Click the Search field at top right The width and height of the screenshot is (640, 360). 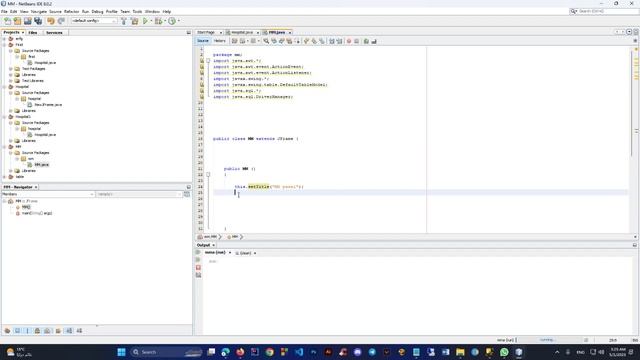pyautogui.click(x=604, y=11)
